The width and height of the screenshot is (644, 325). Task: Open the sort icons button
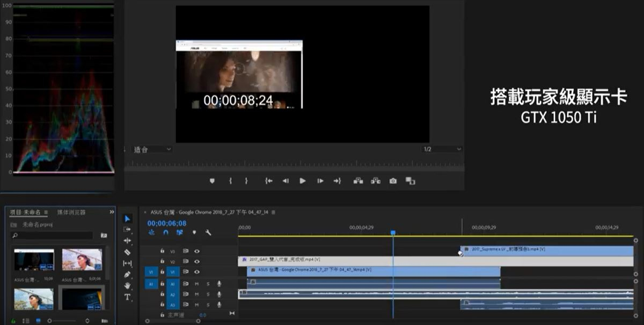[x=87, y=321]
